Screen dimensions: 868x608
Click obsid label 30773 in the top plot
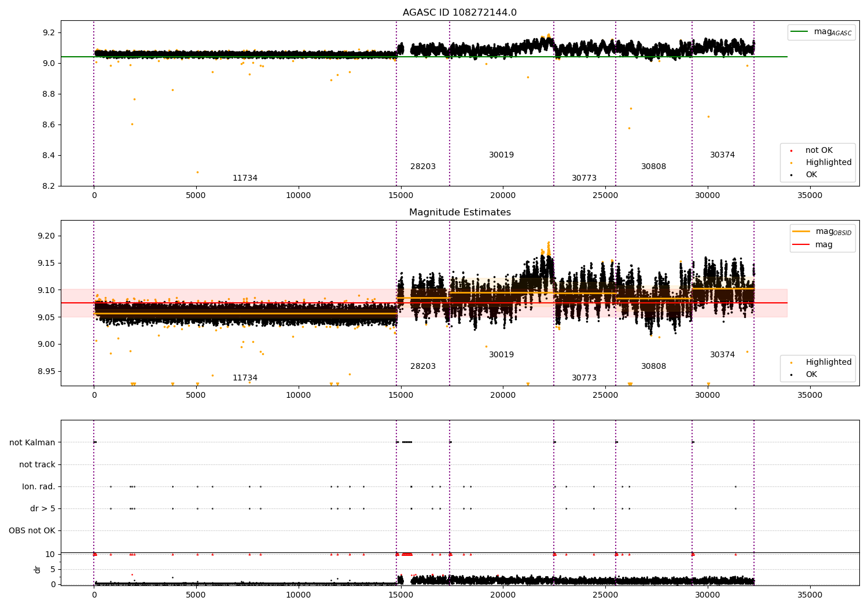(584, 178)
